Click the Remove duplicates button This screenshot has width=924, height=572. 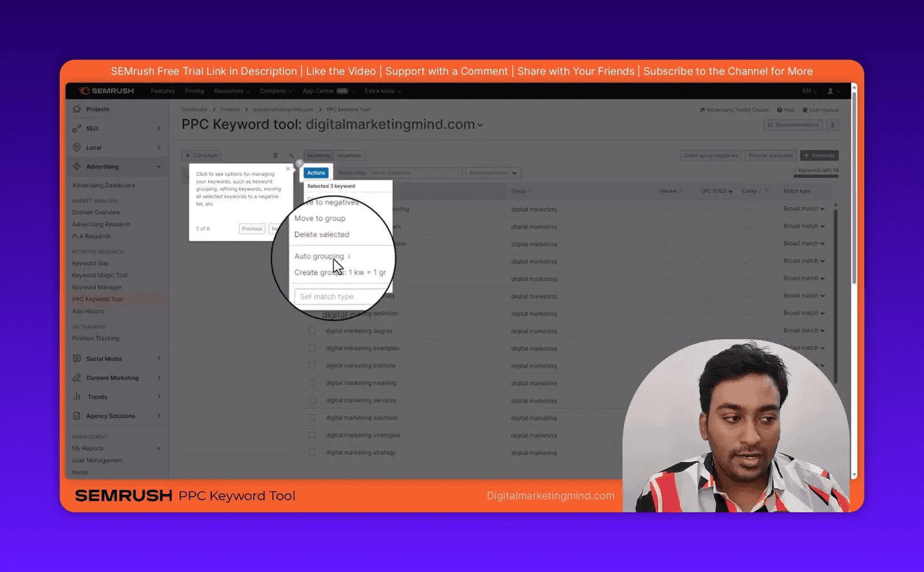click(770, 155)
